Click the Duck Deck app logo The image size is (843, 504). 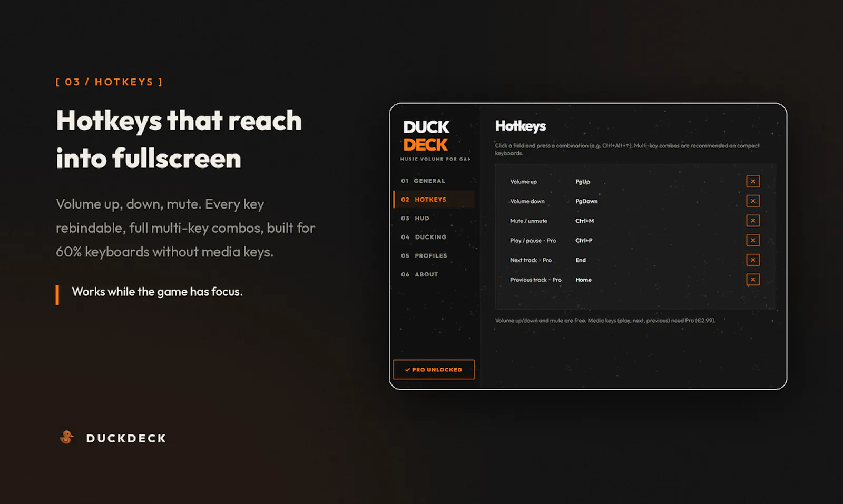pyautogui.click(x=426, y=136)
